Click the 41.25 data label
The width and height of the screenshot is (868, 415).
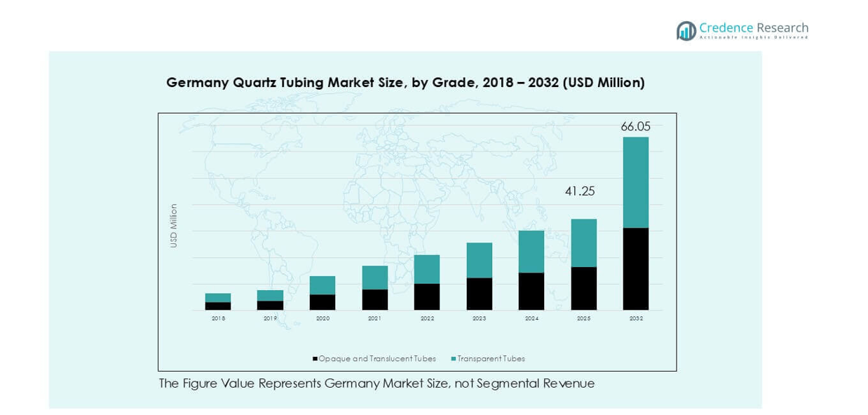pyautogui.click(x=580, y=191)
